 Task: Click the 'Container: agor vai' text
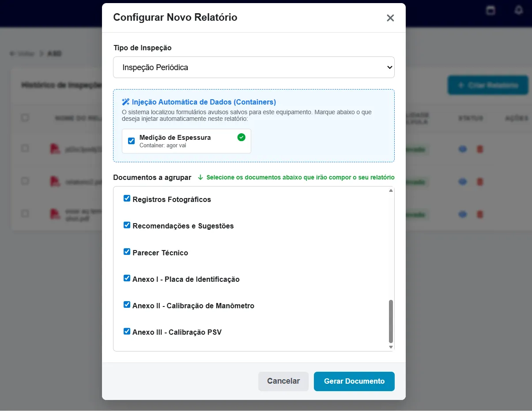[x=162, y=146]
